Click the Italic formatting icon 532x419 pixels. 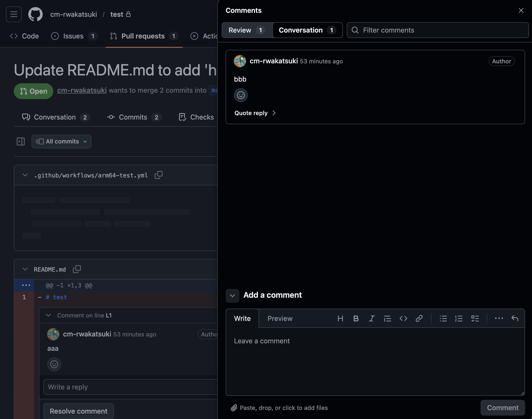(371, 318)
